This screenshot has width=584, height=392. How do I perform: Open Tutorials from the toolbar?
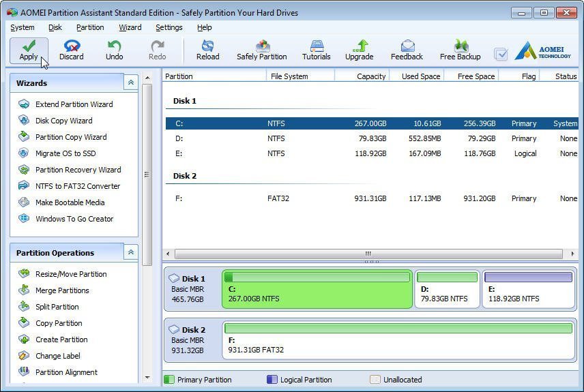[x=316, y=50]
